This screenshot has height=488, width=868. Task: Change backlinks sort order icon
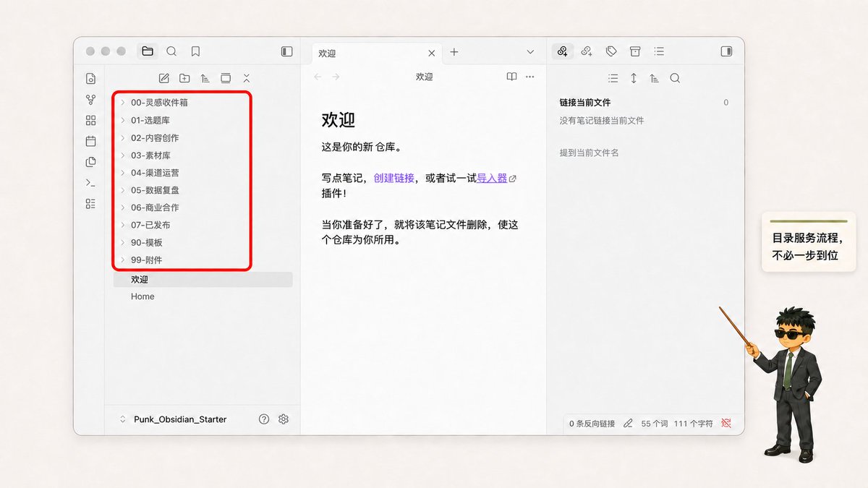[x=654, y=78]
